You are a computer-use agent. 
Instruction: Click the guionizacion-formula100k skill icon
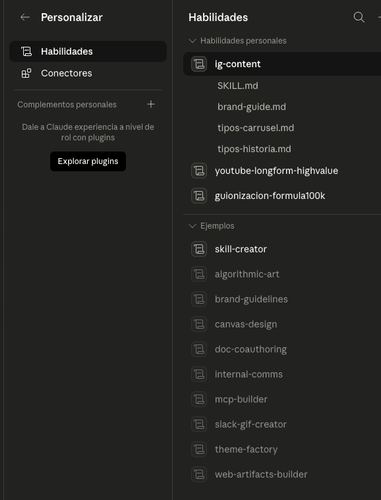coord(199,196)
